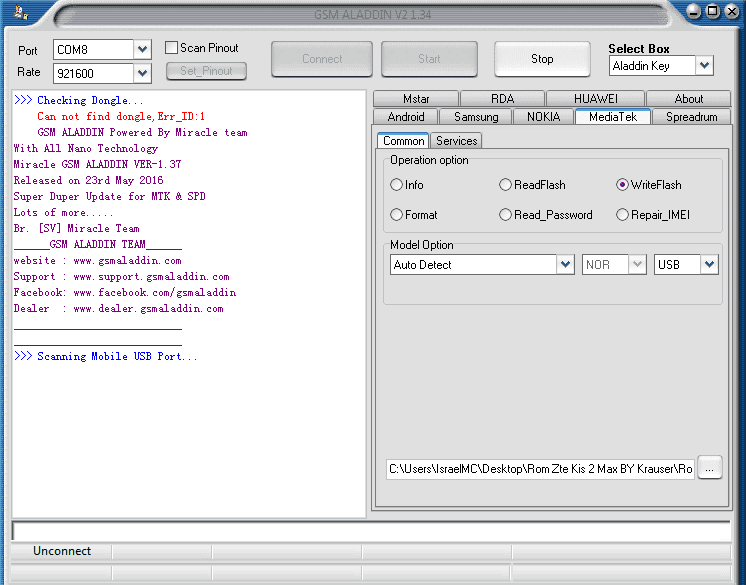
Task: Click 'Lots of more.....' log line
Action: pyautogui.click(x=64, y=213)
